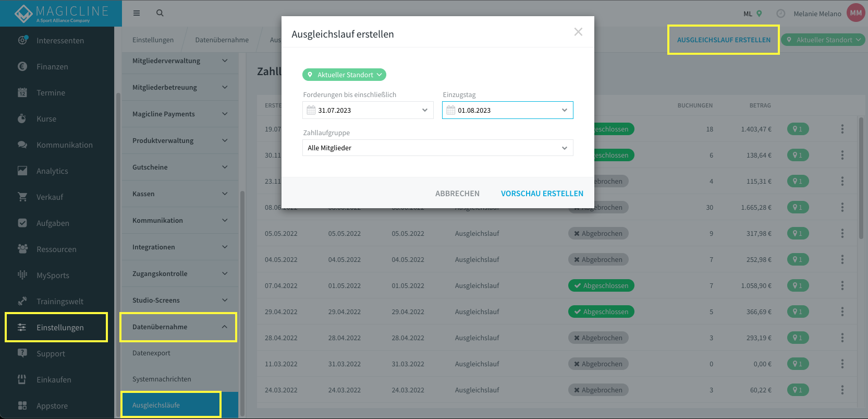Screen dimensions: 868x419
Task: Open the Zahllaufgruppe Alle Mitglieder dropdown
Action: pyautogui.click(x=437, y=148)
